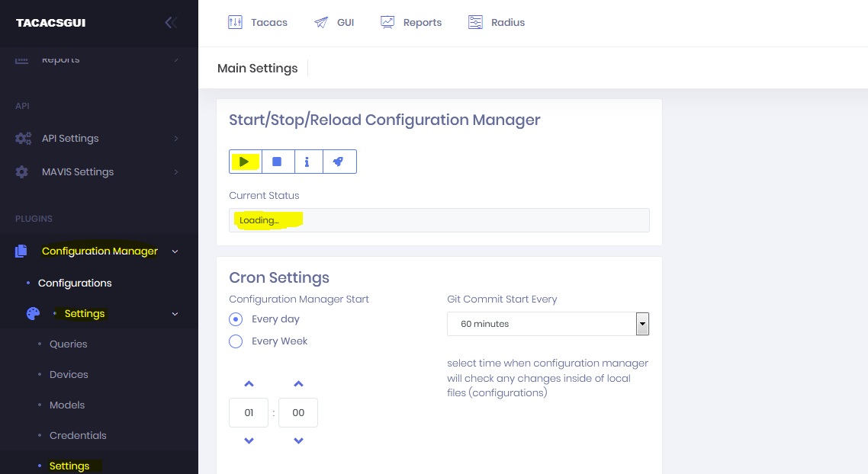The height and width of the screenshot is (474, 868).
Task: Open Configuration Manager plugin menu
Action: click(98, 251)
